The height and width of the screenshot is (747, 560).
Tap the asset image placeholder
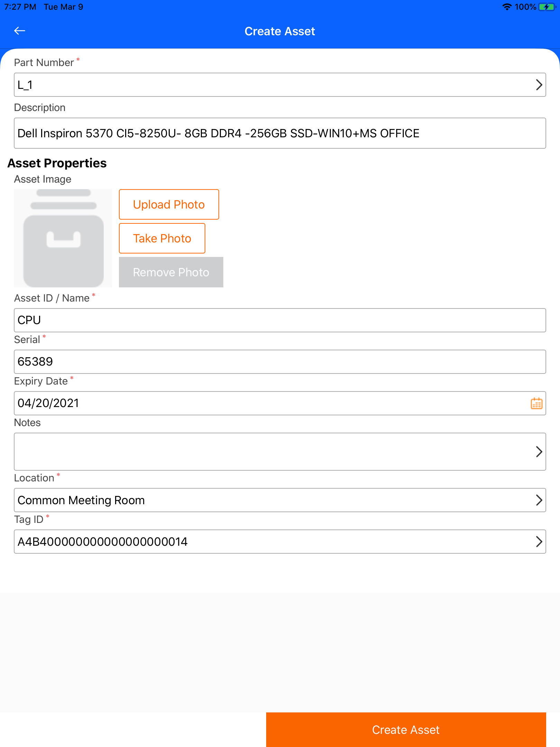pos(63,238)
